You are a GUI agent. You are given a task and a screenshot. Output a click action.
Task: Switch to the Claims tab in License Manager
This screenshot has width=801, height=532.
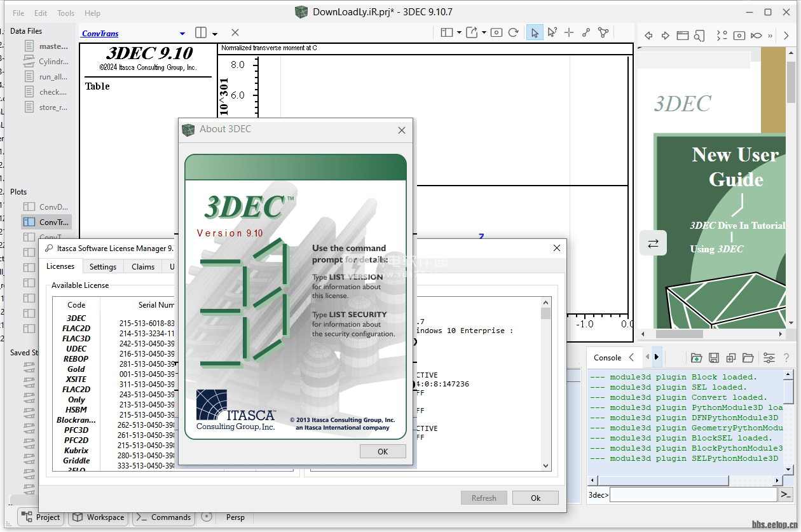[x=143, y=267]
